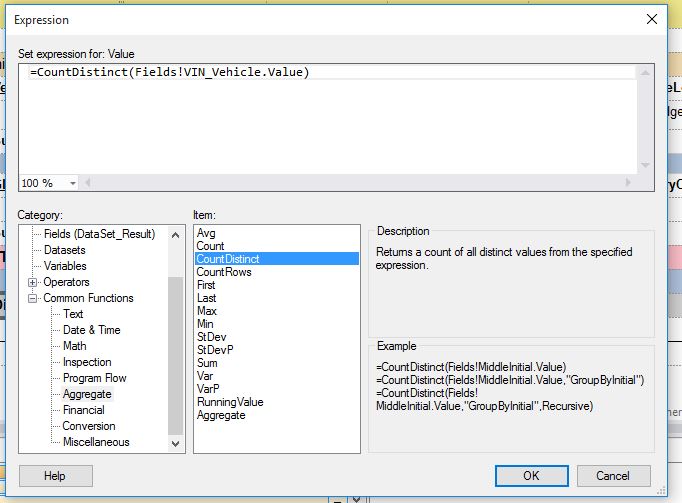Choose the Miscellaneous category

[96, 442]
